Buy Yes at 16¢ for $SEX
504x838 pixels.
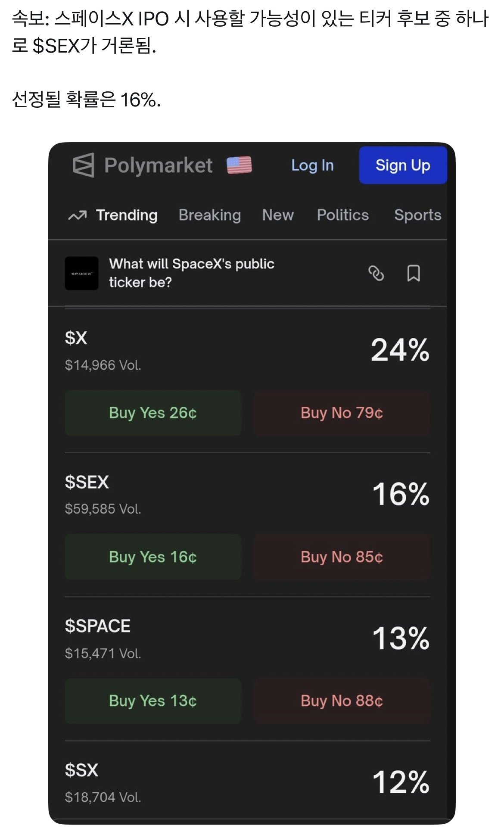click(153, 557)
